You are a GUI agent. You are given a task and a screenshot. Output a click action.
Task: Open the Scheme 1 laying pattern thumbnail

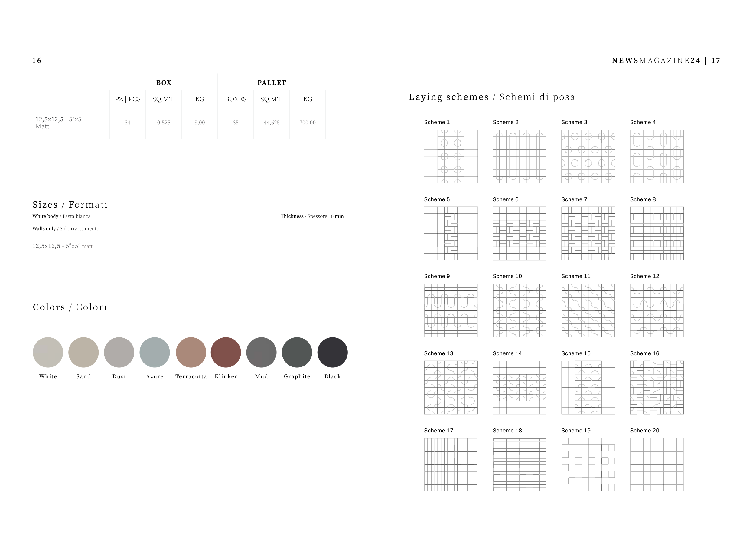[x=451, y=156]
